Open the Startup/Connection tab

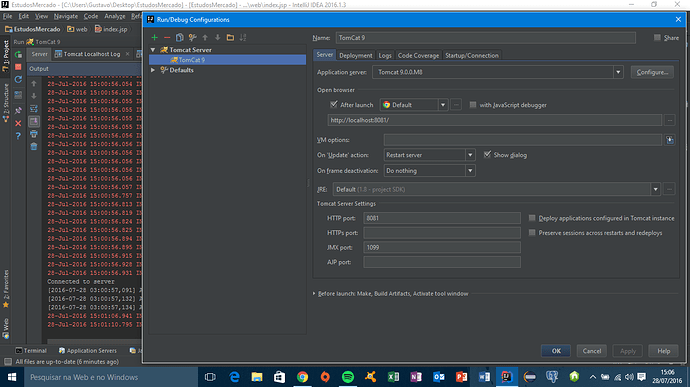click(x=472, y=55)
